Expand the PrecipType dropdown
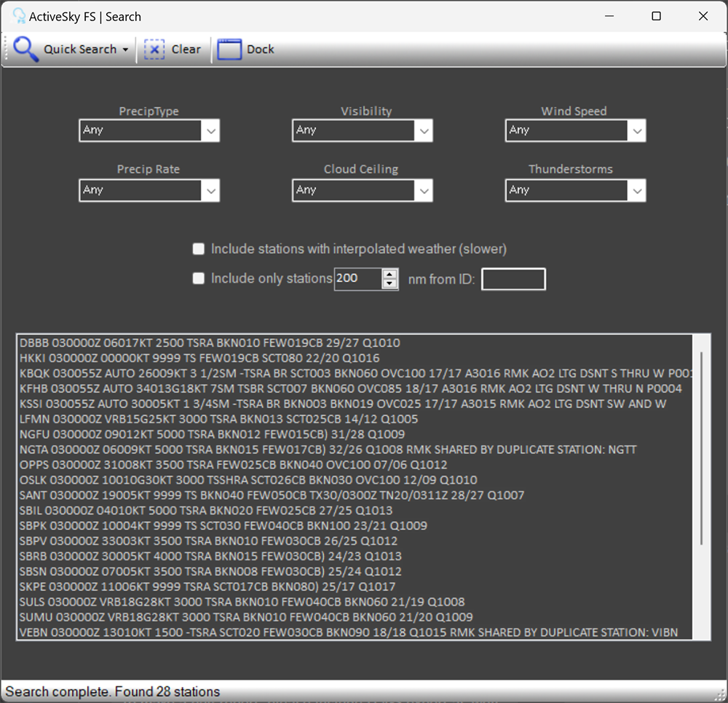Viewport: 728px width, 703px height. pos(210,131)
